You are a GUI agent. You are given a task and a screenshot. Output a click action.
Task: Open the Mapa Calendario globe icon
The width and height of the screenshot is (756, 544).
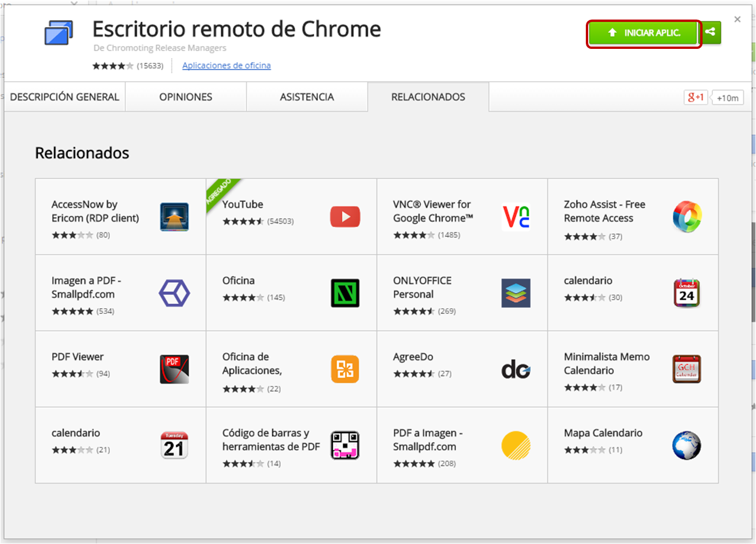point(687,446)
